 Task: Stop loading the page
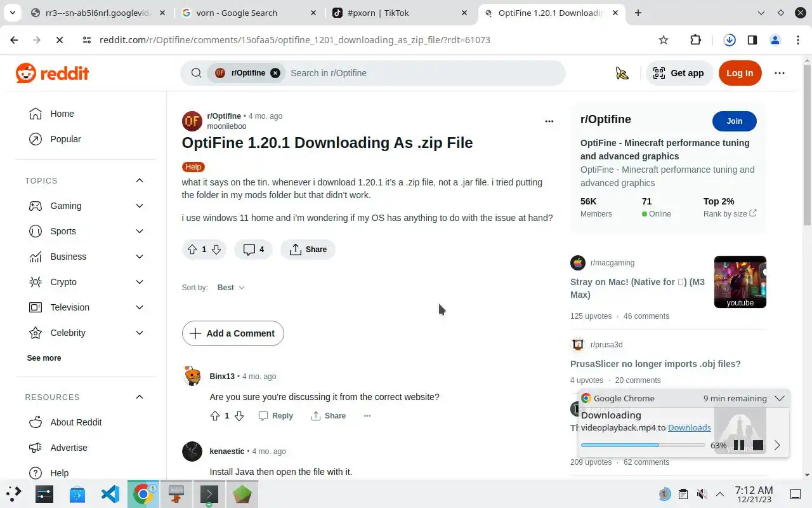tap(59, 40)
